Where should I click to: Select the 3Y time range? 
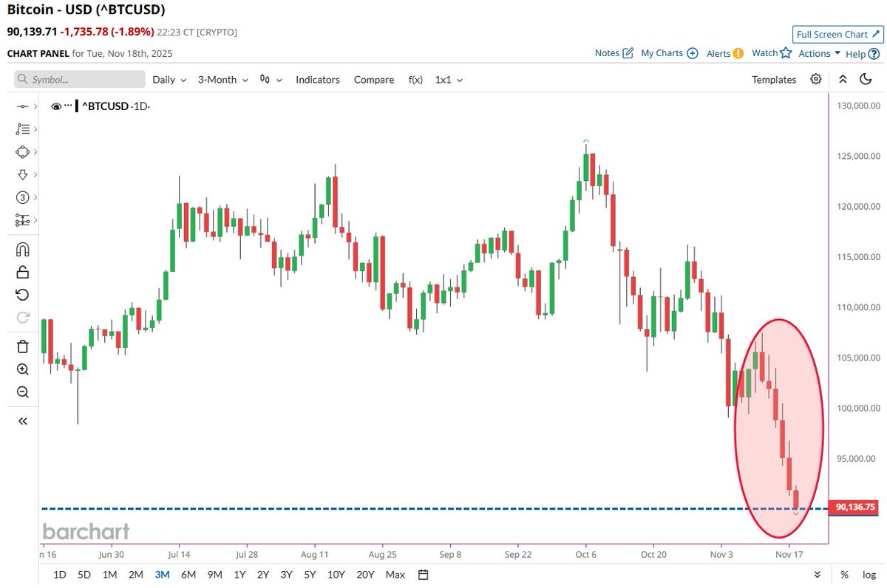coord(286,574)
